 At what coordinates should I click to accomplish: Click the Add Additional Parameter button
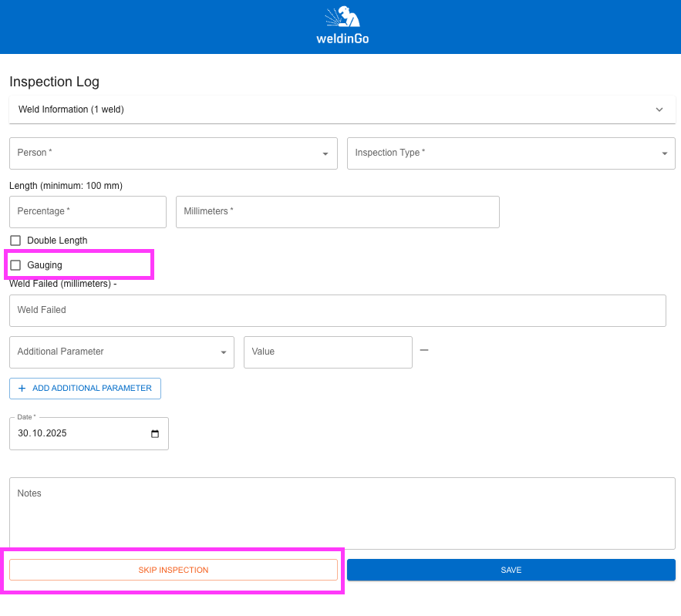point(85,389)
